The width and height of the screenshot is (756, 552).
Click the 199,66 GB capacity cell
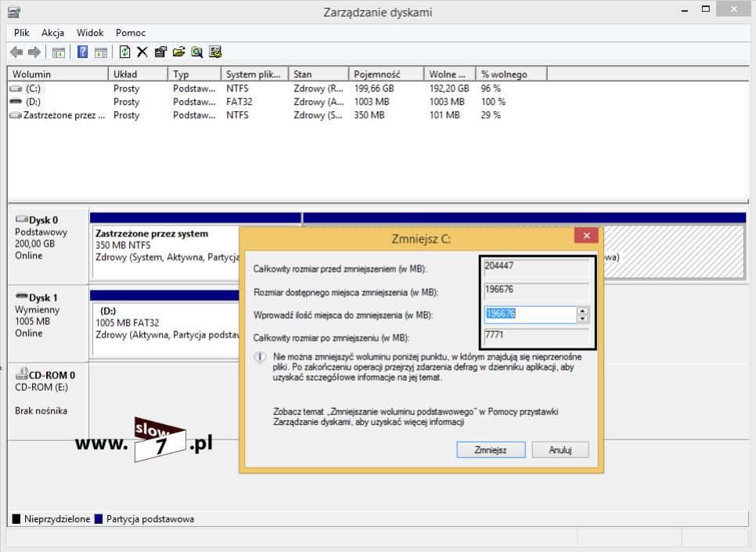(x=373, y=88)
